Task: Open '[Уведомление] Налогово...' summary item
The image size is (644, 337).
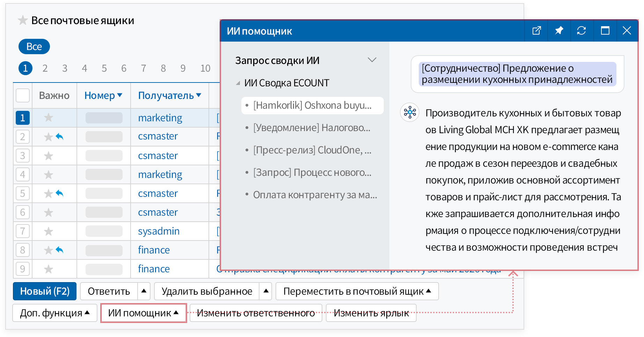Action: 312,128
